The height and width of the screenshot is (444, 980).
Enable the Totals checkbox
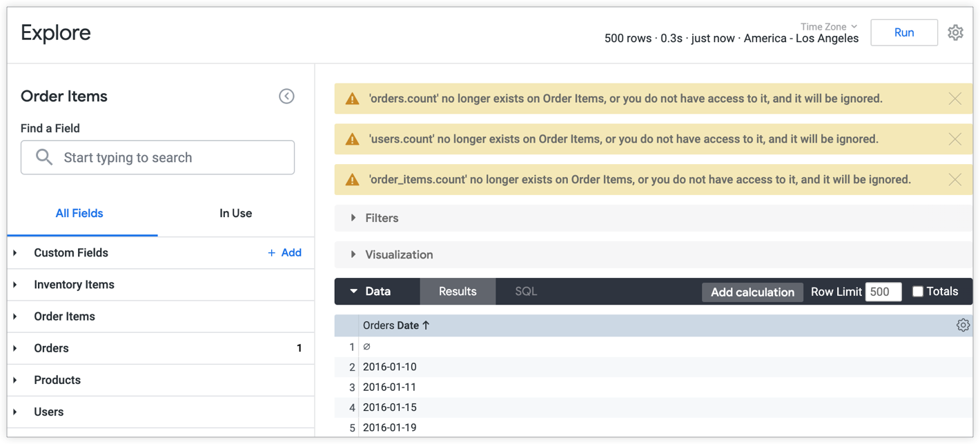click(918, 292)
